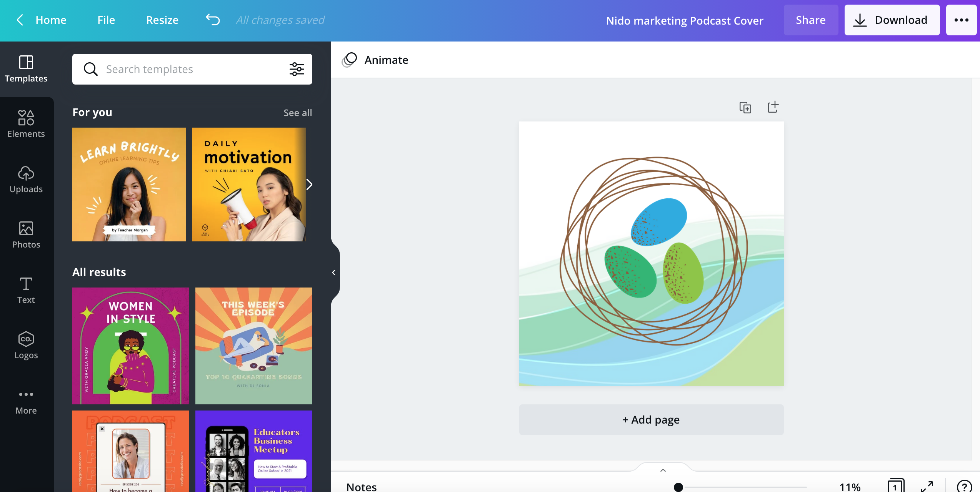Click the add new page icon above the canvas

pyautogui.click(x=773, y=107)
